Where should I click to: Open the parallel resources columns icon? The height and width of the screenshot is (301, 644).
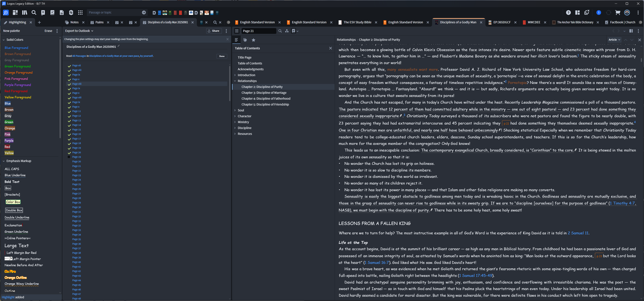click(631, 31)
